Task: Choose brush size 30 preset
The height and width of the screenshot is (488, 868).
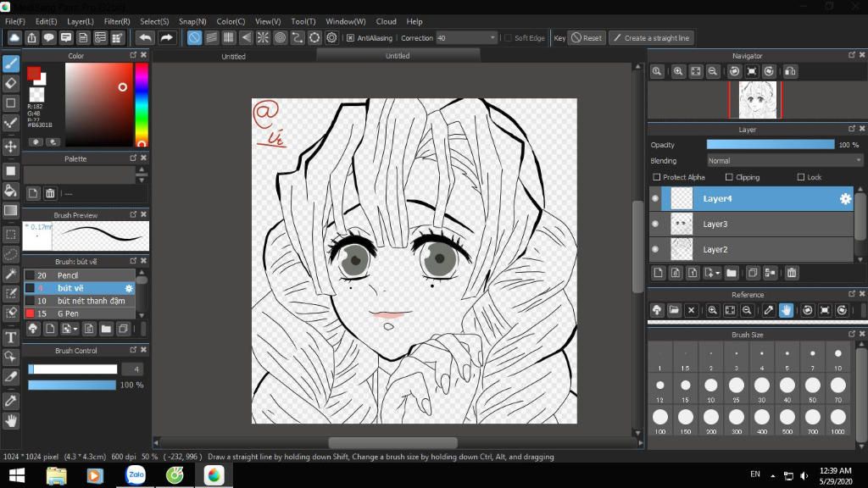Action: [x=762, y=389]
